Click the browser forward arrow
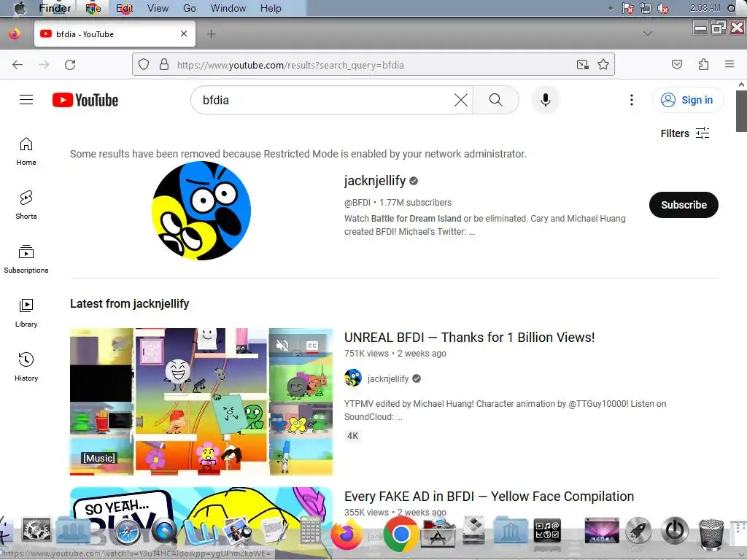 (44, 65)
